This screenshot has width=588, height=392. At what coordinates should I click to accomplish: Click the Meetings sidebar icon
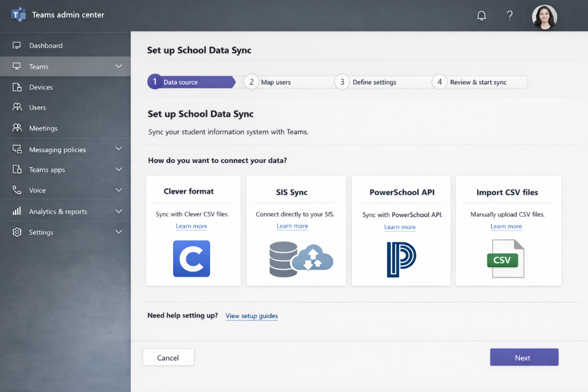click(17, 128)
